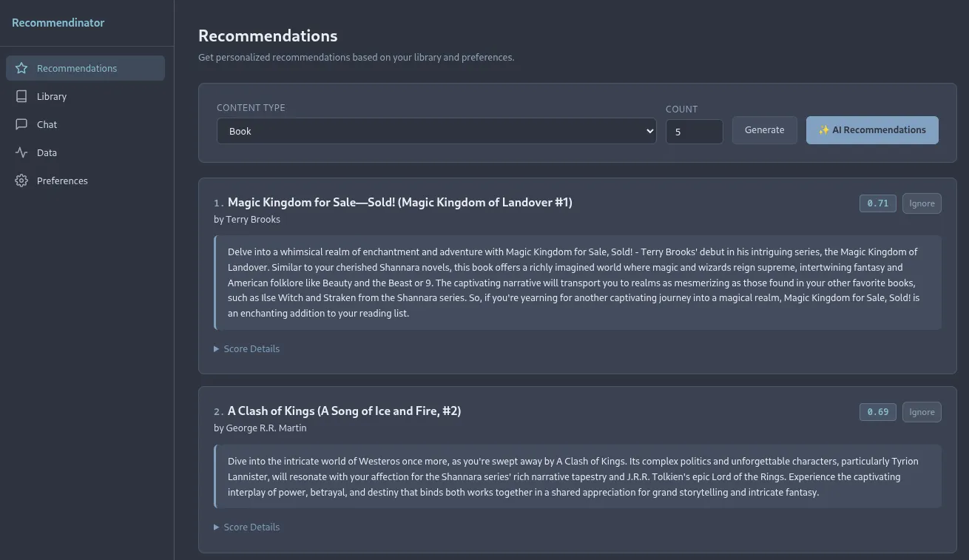
Task: Click the CONTENT TYPE label
Action: (251, 107)
